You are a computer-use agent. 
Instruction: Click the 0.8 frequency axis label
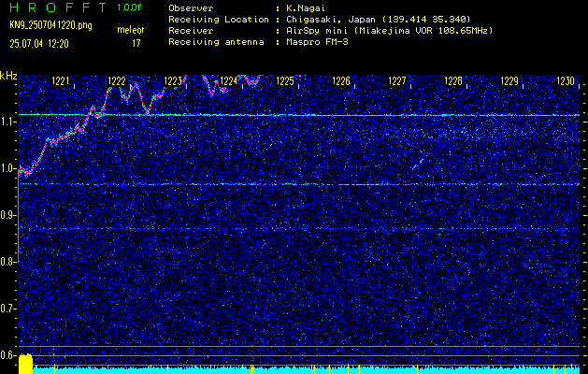point(7,262)
